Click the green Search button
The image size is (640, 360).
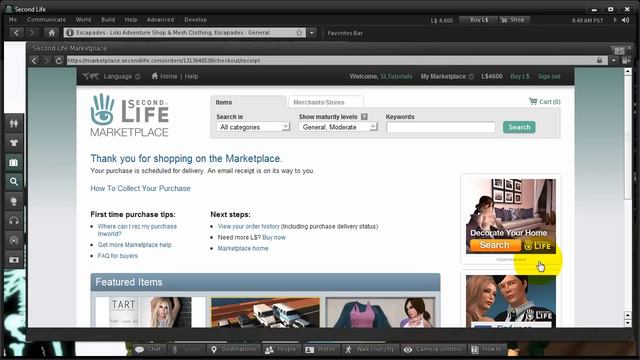point(519,127)
